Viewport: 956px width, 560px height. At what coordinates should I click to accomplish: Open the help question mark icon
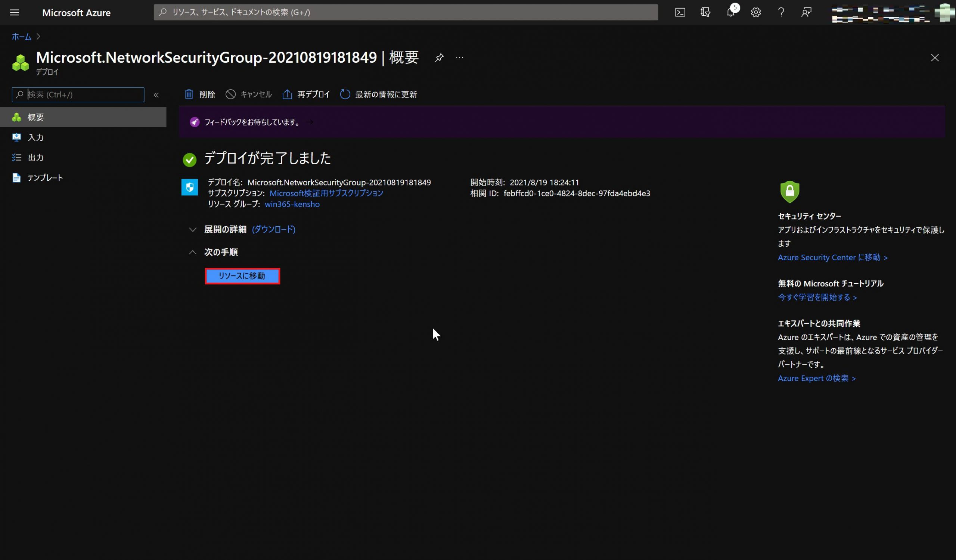[781, 13]
